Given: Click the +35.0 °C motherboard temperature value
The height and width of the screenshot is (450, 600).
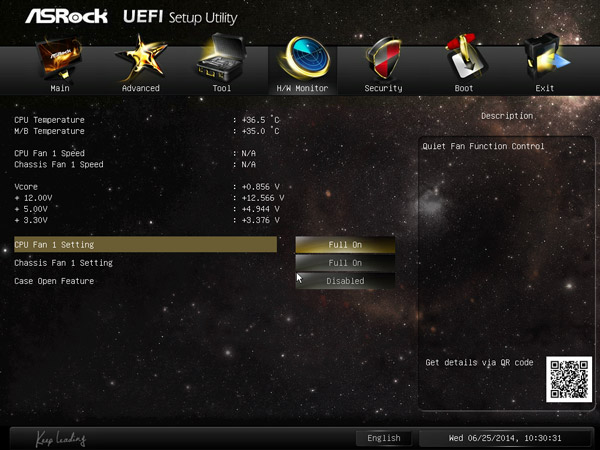Looking at the screenshot, I should pos(260,131).
